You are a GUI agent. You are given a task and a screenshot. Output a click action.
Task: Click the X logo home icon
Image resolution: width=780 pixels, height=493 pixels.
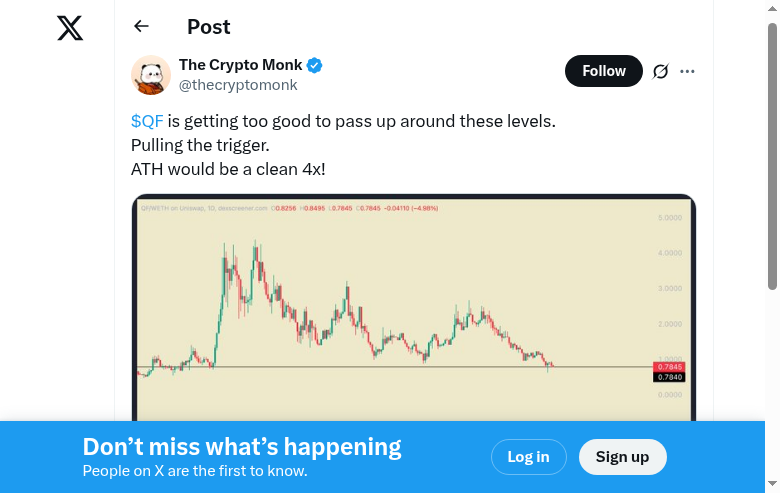(70, 28)
